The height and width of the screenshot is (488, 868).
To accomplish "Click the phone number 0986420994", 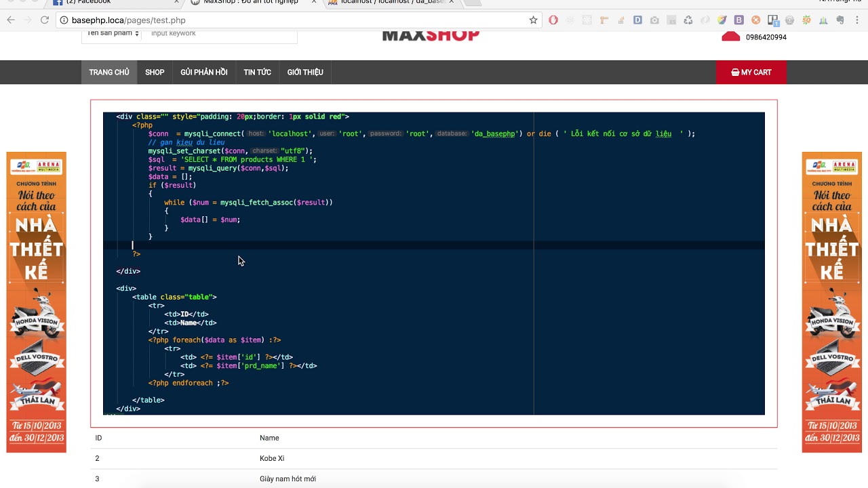I will 766,37.
